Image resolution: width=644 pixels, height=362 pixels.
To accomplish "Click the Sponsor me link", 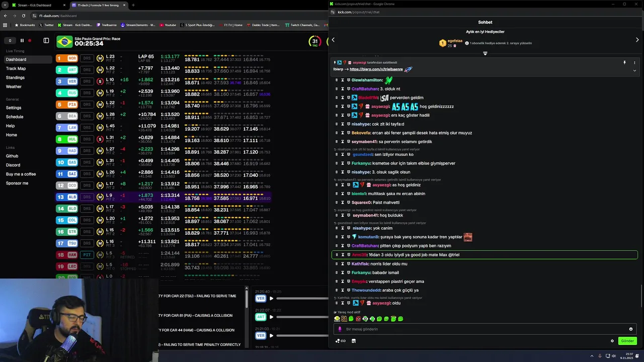I will pos(17,183).
